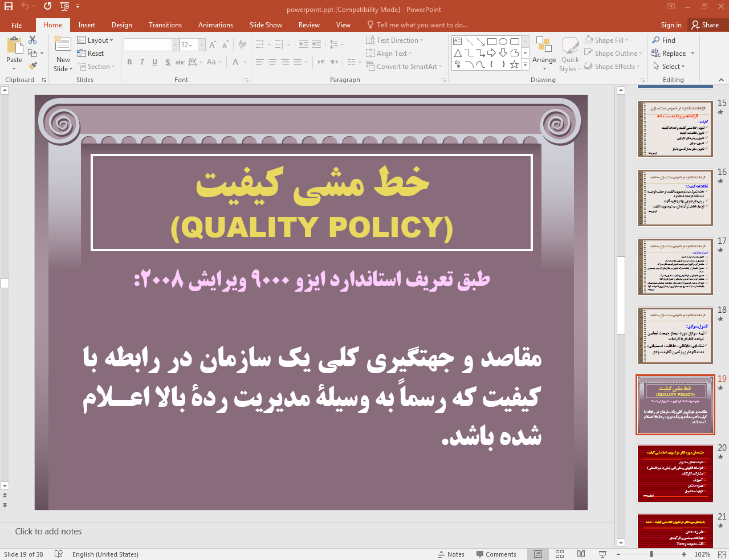Click the Find button

(664, 40)
